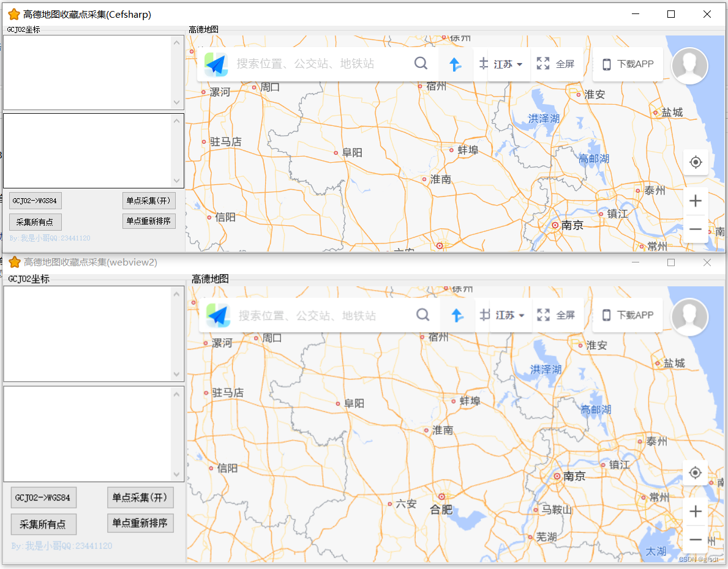Image resolution: width=728 pixels, height=569 pixels.
Task: Click down arrow of lower textbox scrollbar, Cefsharp
Action: pos(176,180)
